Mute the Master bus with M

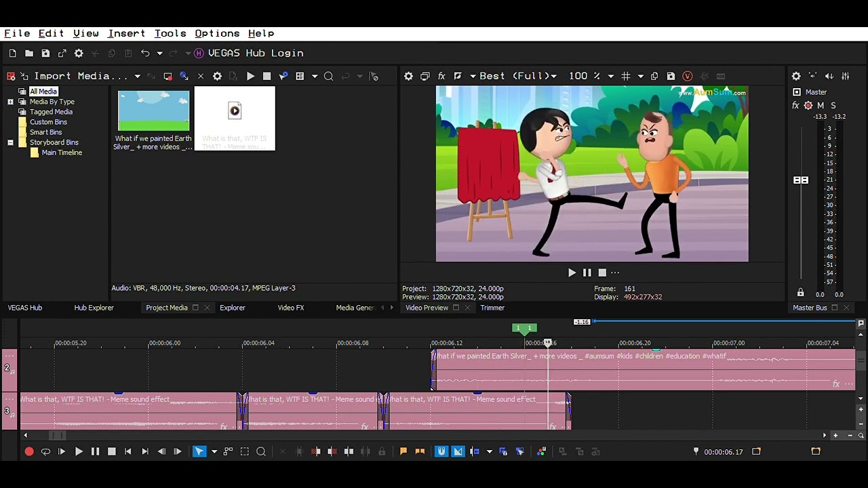point(821,106)
